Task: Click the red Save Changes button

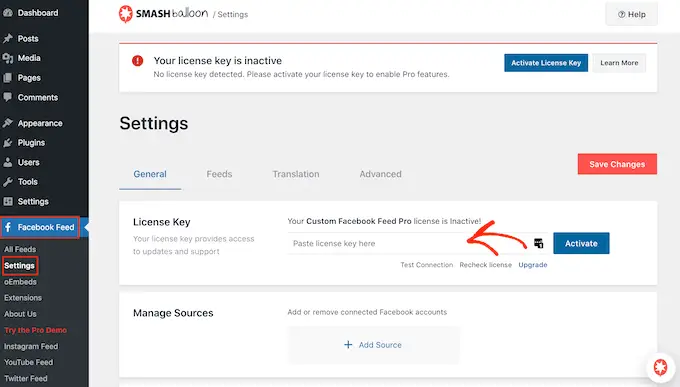Action: (x=617, y=164)
